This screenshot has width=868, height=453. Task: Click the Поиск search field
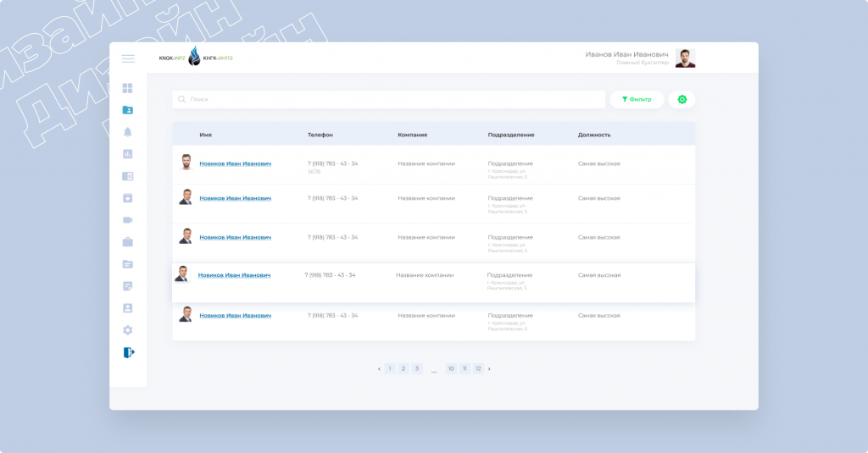389,100
